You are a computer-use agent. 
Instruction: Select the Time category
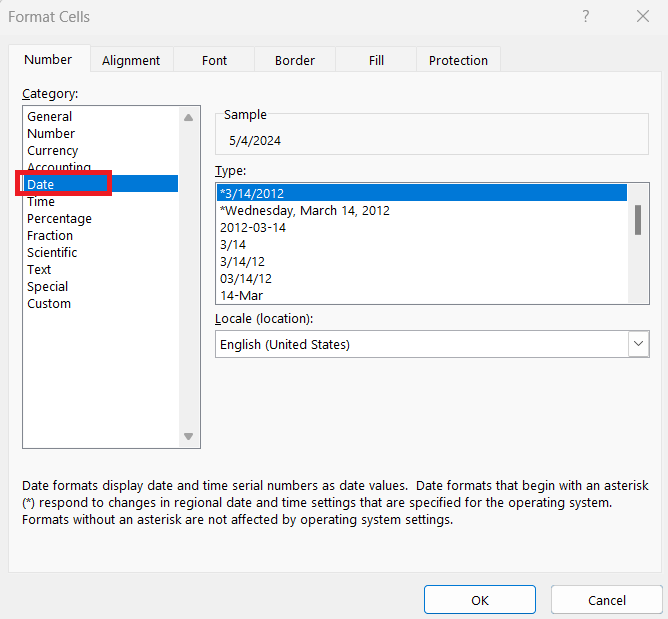point(101,202)
